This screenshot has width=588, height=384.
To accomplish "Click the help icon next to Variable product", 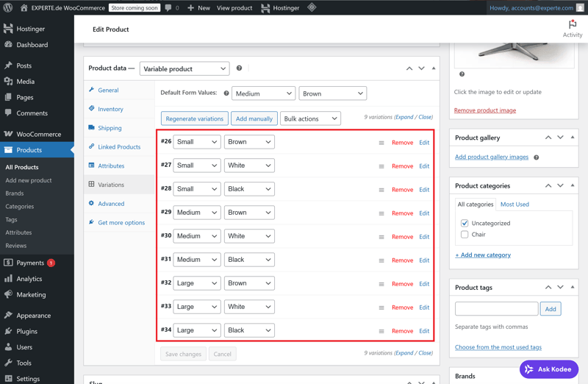I will tap(239, 68).
